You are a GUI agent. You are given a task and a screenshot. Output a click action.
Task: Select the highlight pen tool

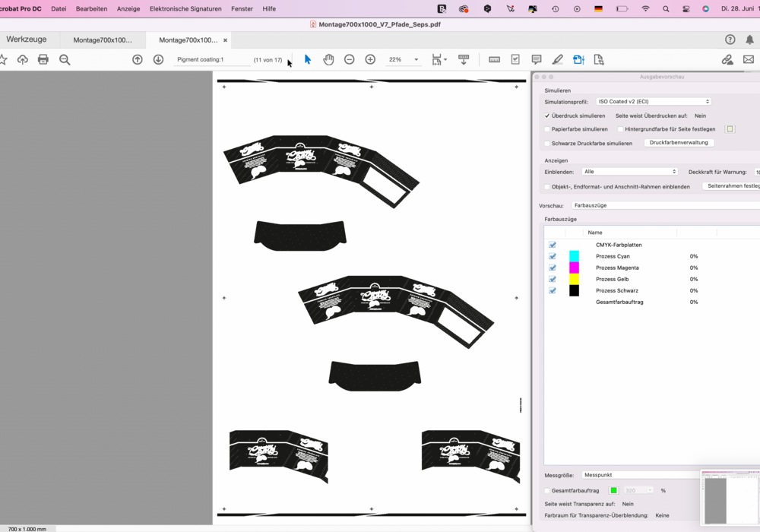point(557,59)
